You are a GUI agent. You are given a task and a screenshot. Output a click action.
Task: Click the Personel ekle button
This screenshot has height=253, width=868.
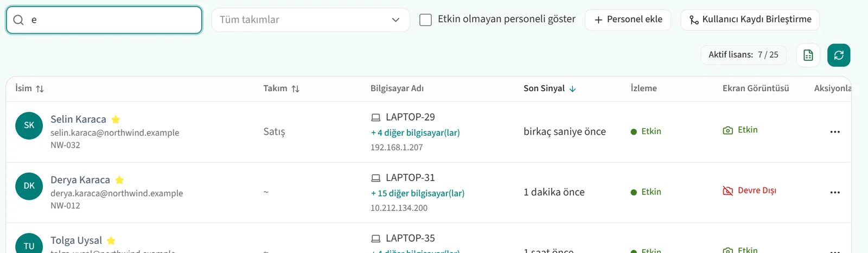coord(628,20)
